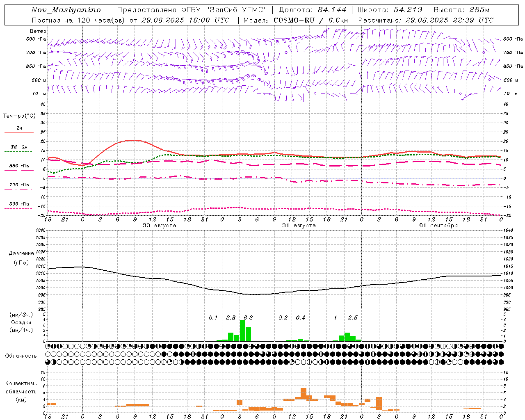
Task: Click the Модель COSMO-RU / 6.6км label
Action: pyautogui.click(x=296, y=20)
